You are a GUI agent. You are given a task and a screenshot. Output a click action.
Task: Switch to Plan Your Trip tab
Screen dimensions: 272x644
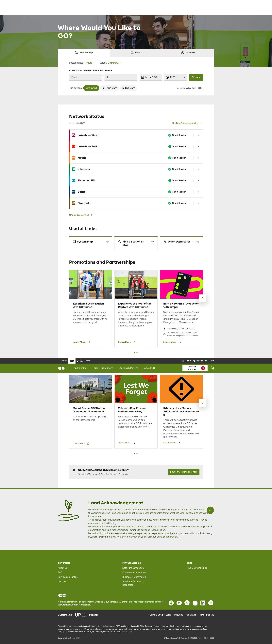coord(84,53)
